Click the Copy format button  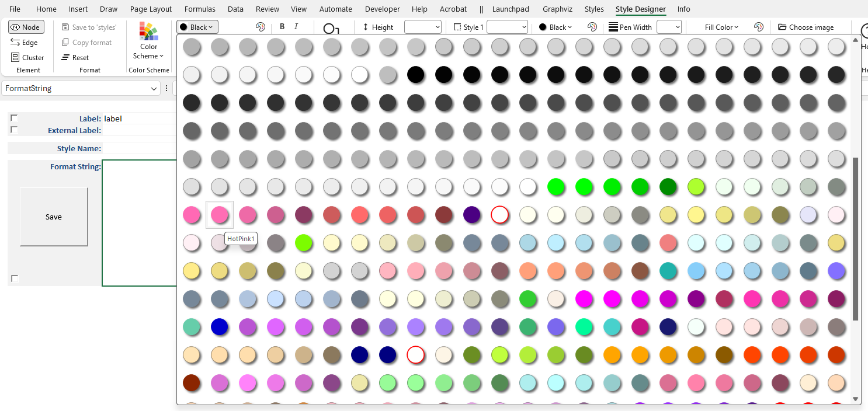click(86, 42)
